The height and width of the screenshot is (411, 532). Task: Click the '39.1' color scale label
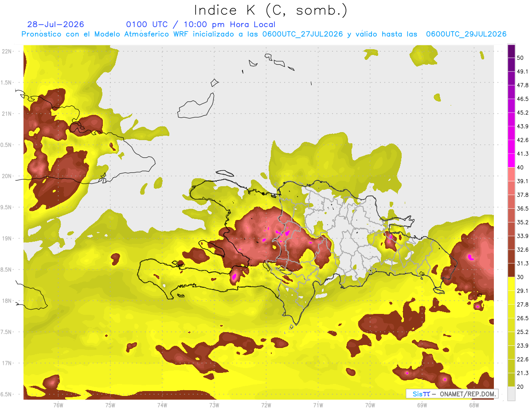523,181
